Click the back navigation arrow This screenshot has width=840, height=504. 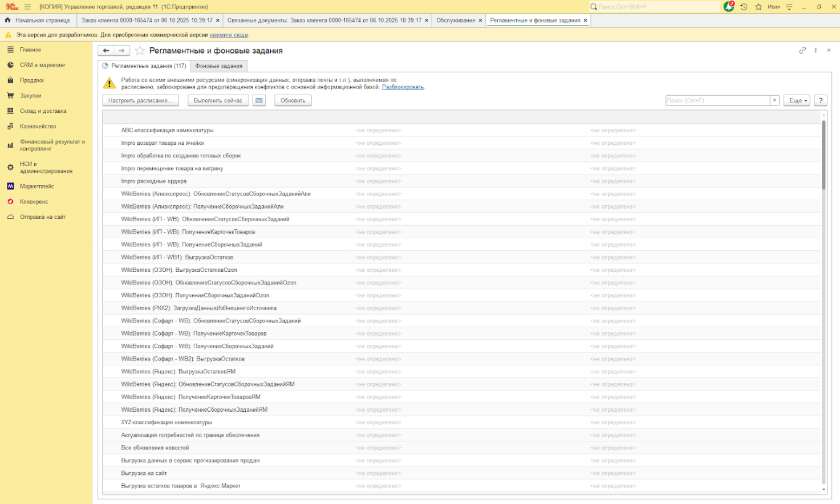tap(106, 51)
